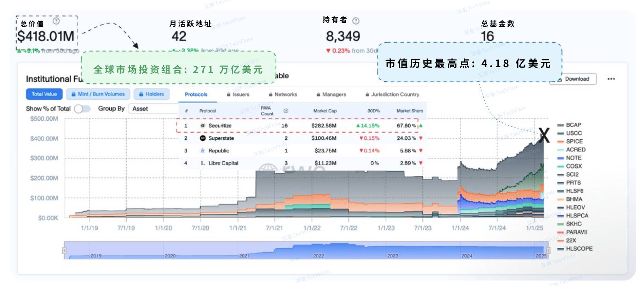Click the help icon beside 持有者

pyautogui.click(x=356, y=21)
